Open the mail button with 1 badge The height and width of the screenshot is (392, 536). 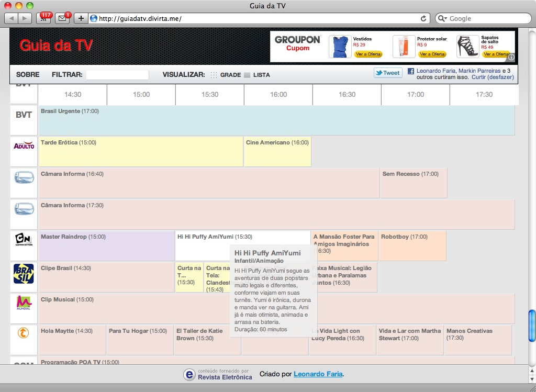point(63,18)
